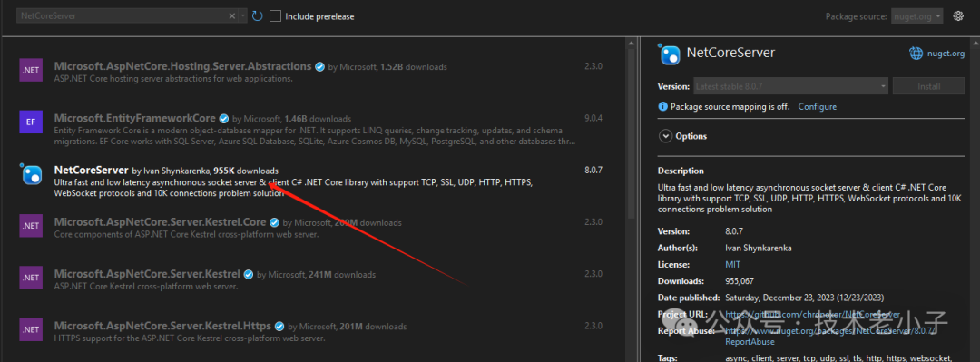
Task: Select Microsoft.AspNetCore.Server.Kestrel.Core package entry
Action: click(312, 228)
